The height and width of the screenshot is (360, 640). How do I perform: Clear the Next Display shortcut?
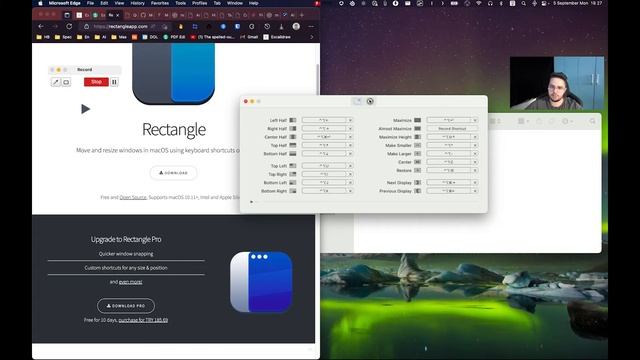(475, 183)
